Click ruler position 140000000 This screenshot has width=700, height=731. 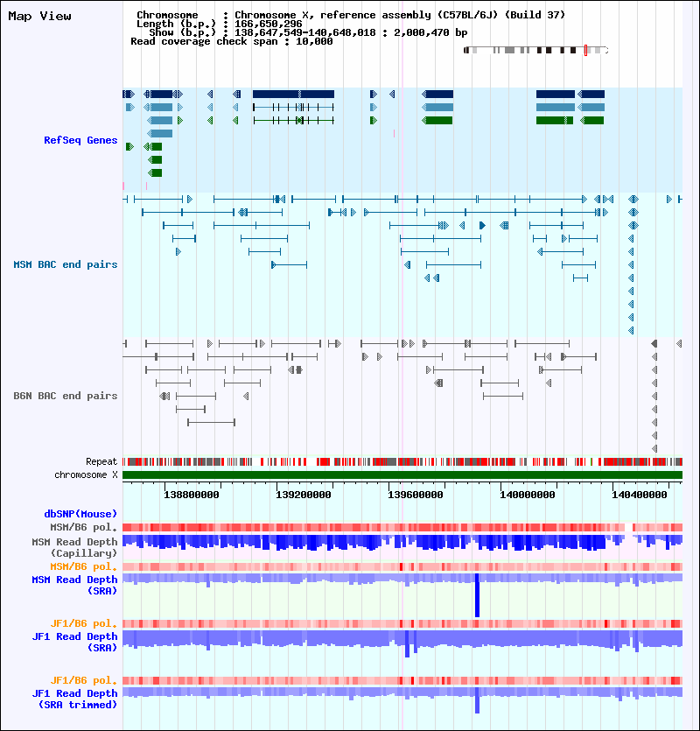(x=528, y=495)
